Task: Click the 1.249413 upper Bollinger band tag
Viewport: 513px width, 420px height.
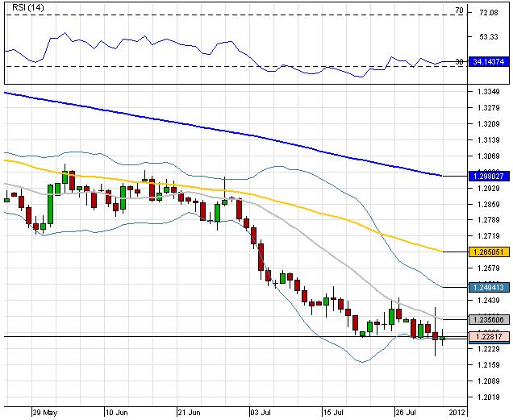Action: pyautogui.click(x=489, y=287)
